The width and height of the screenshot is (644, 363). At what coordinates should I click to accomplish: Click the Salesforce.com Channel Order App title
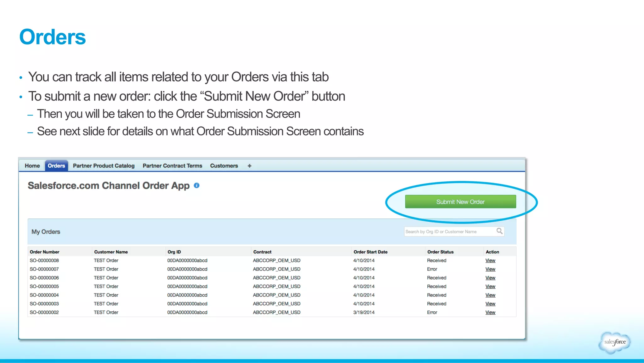point(109,186)
